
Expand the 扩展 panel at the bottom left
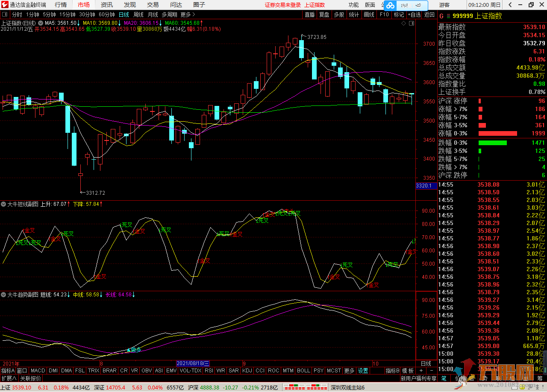point(9,378)
